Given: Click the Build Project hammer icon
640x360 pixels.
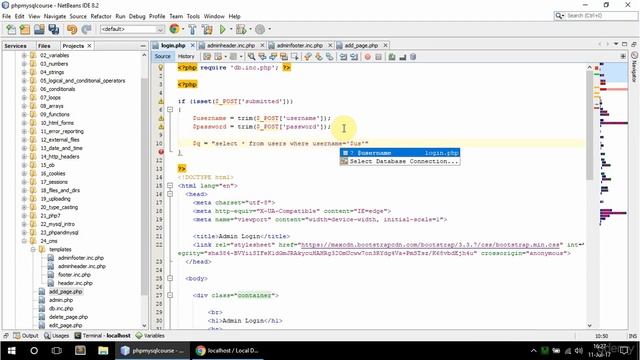Looking at the screenshot, I should pos(192,29).
